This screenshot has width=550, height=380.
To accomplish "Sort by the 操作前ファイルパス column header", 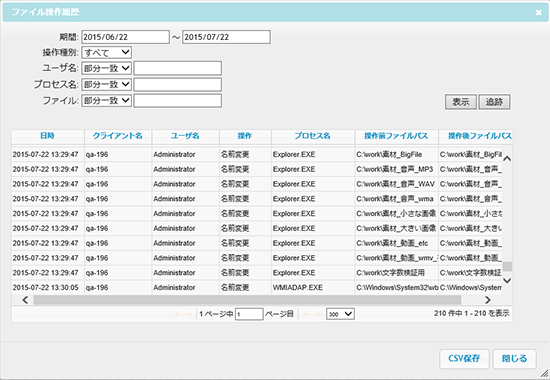I will [396, 136].
